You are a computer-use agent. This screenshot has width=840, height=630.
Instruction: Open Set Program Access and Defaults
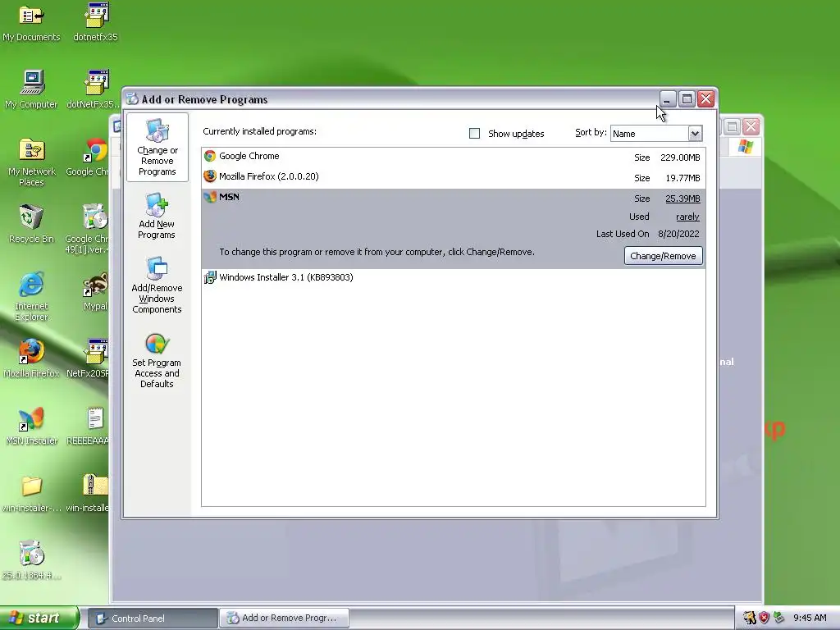coord(157,361)
